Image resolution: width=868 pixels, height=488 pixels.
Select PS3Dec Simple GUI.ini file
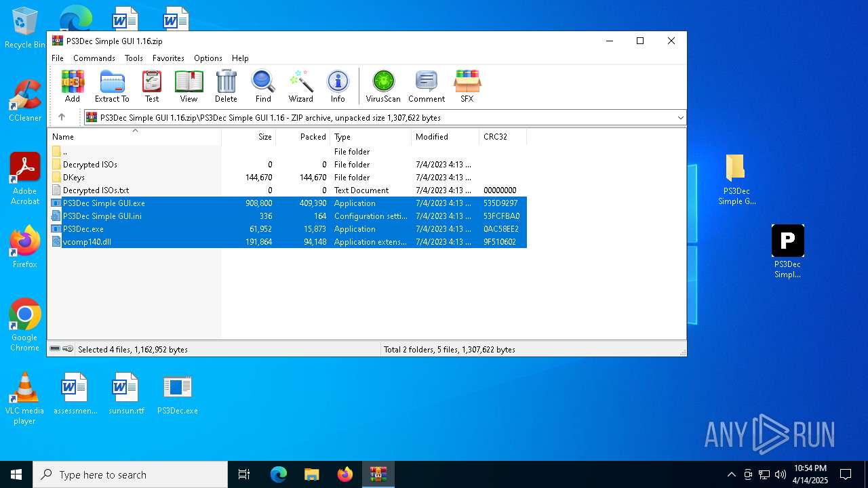(x=288, y=216)
